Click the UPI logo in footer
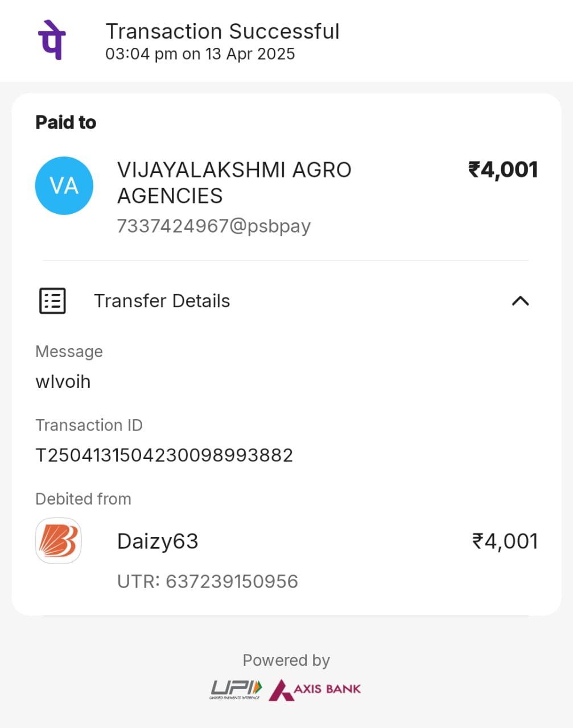The image size is (573, 728). 236,689
